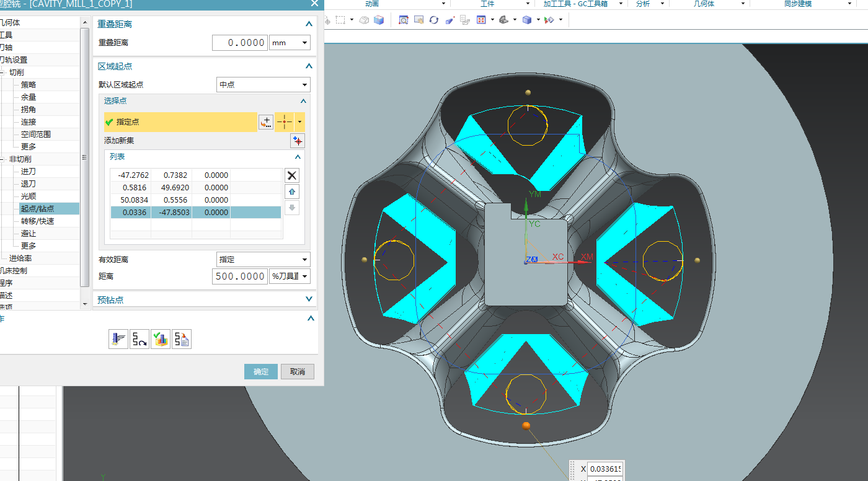Open the point type dropdown arrow beside crosshair

301,122
